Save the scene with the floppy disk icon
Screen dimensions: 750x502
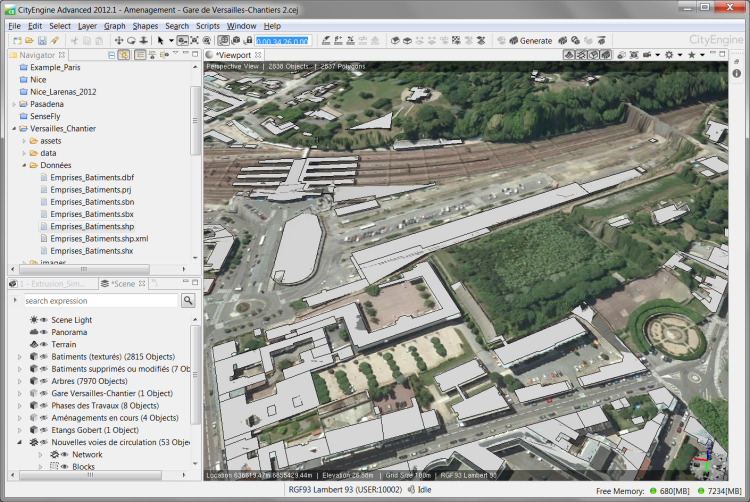[x=42, y=41]
